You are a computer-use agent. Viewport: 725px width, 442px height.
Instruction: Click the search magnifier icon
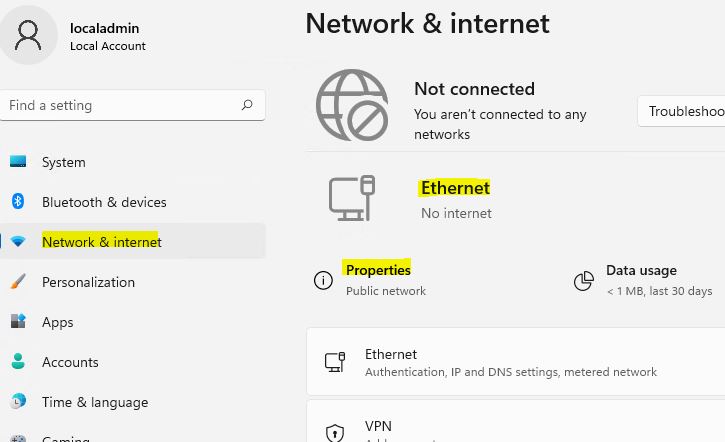[247, 105]
